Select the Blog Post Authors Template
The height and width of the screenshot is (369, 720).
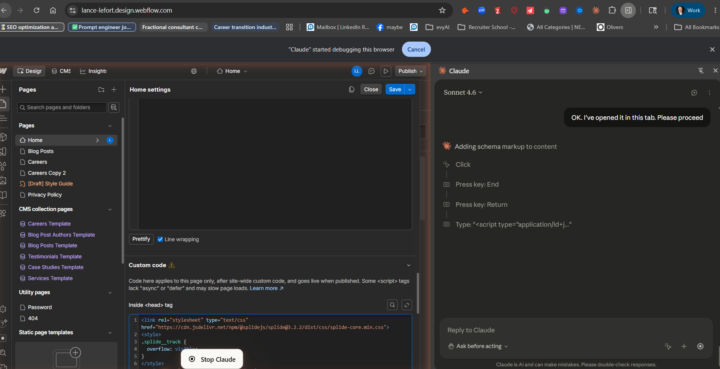(x=61, y=235)
